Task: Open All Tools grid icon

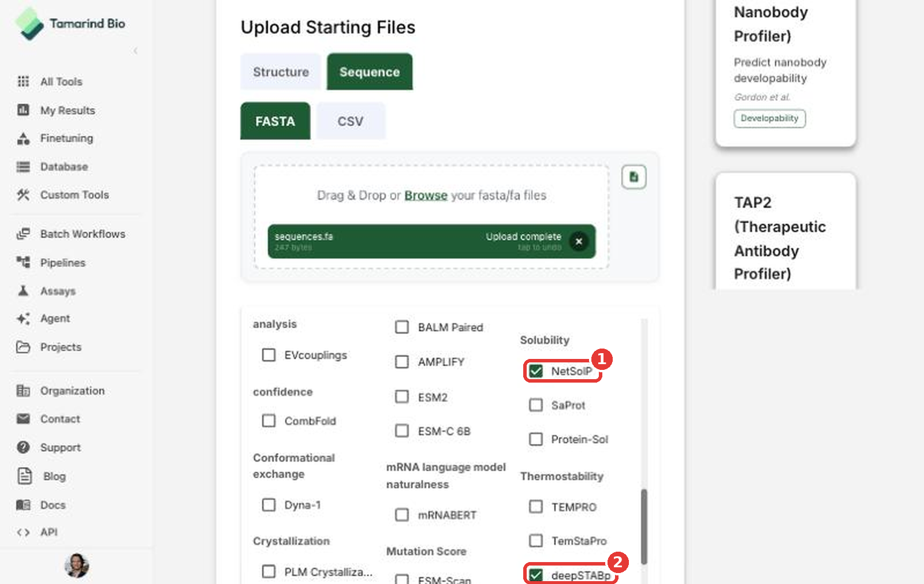Action: tap(23, 81)
